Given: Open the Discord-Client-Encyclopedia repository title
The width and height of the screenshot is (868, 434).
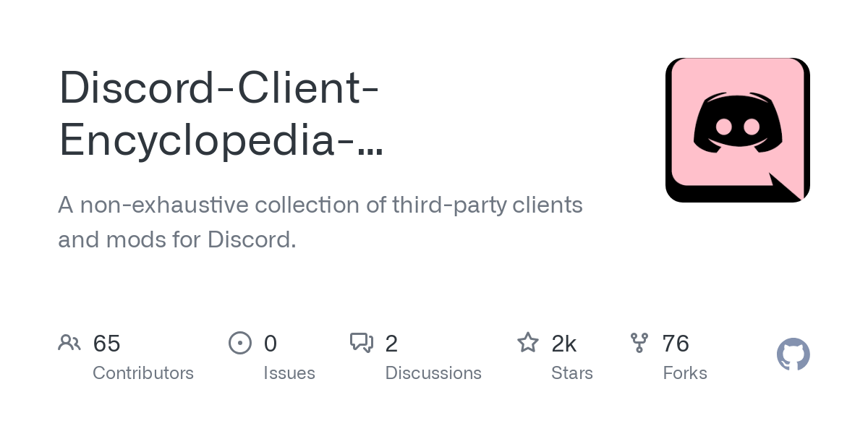Looking at the screenshot, I should point(221,114).
